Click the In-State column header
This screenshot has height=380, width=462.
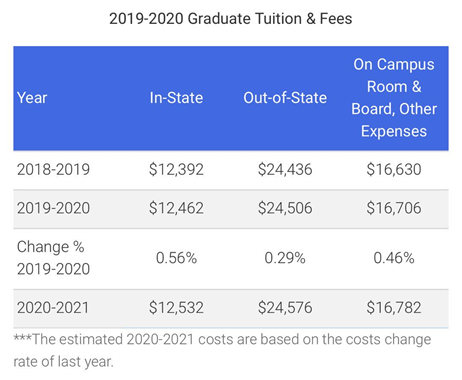(x=176, y=98)
